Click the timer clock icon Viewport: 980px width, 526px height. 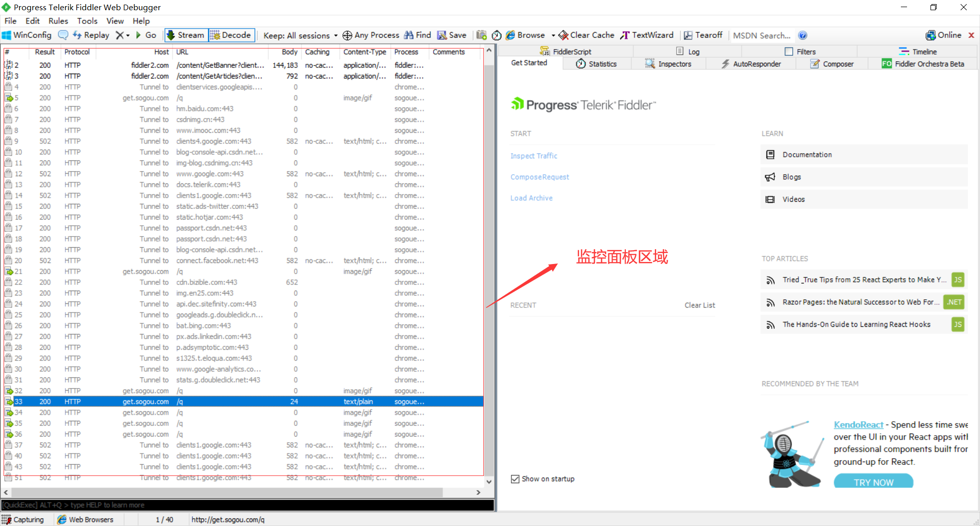497,35
